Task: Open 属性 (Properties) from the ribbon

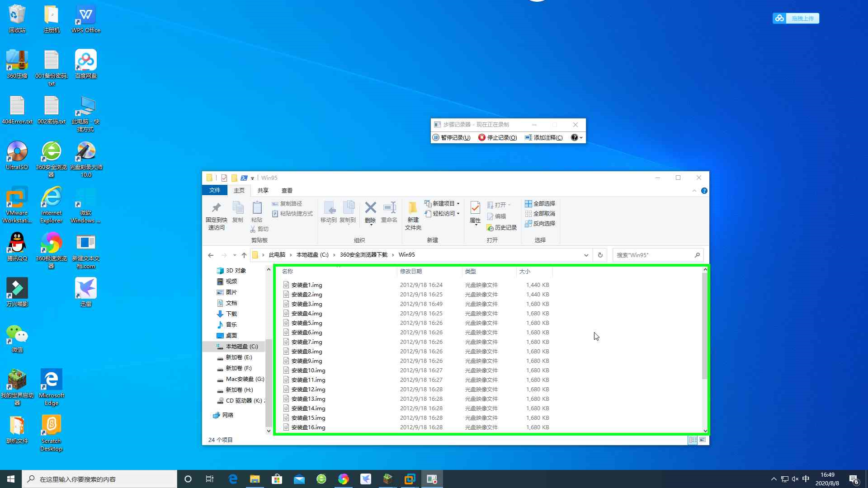Action: [474, 212]
